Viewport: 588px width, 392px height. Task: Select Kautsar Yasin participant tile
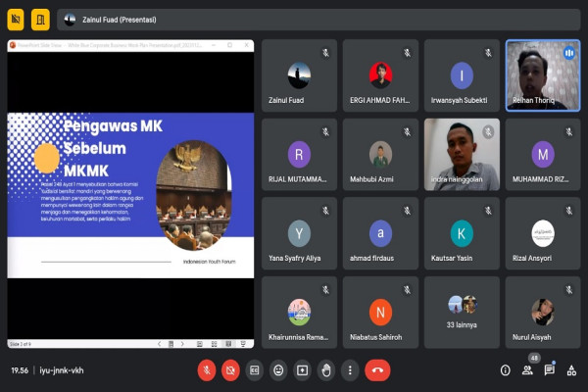462,233
